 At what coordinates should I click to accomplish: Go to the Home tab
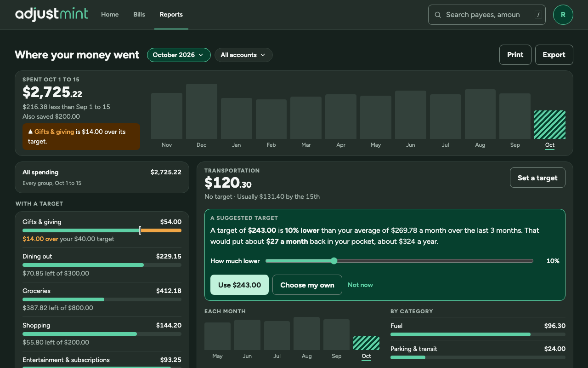pyautogui.click(x=110, y=15)
